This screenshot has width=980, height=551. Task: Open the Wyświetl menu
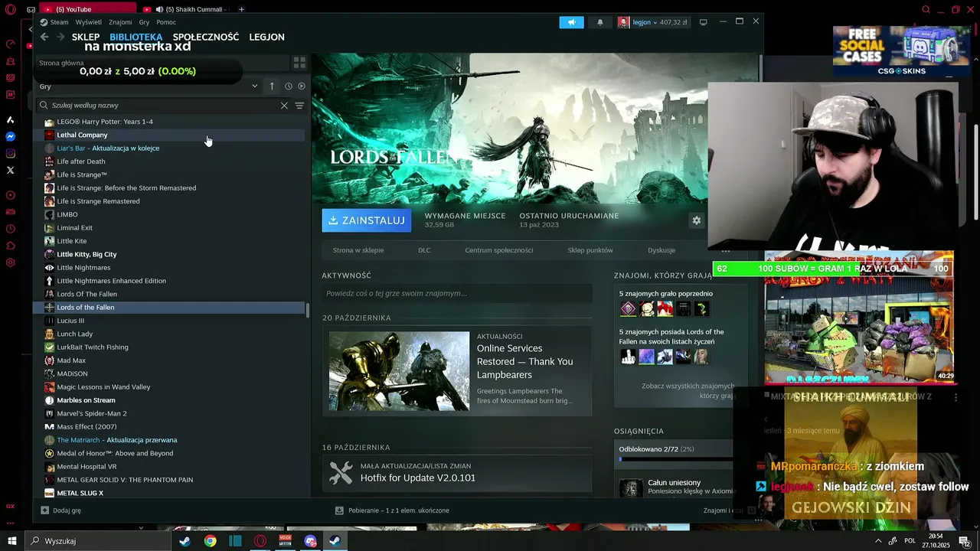[x=88, y=22]
